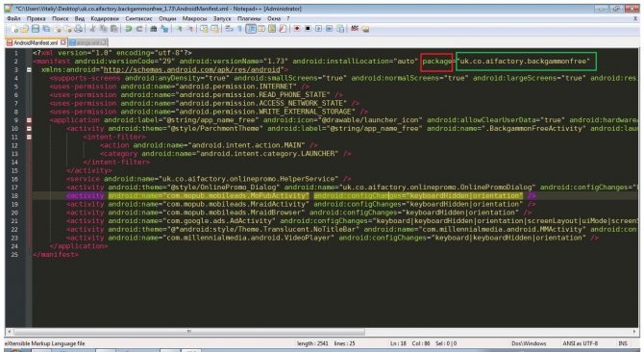Switch to the second inactive document tab
This screenshot has width=644, height=352.
[88, 42]
